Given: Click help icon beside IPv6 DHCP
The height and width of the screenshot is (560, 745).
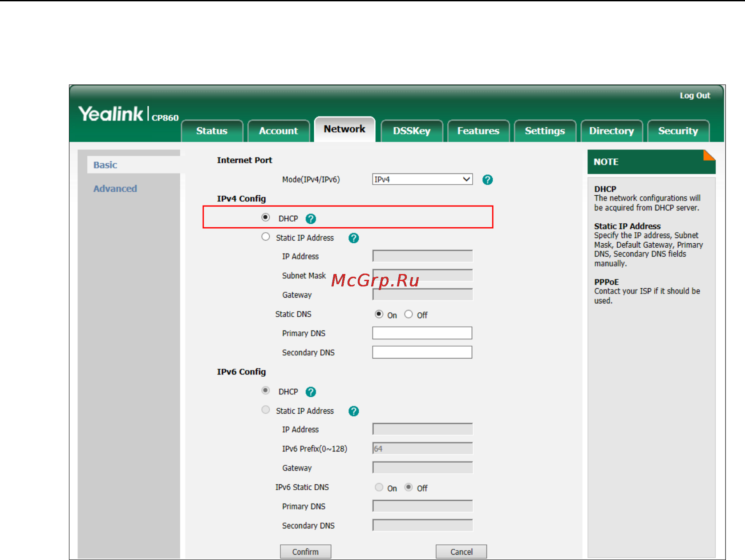Looking at the screenshot, I should coord(311,392).
